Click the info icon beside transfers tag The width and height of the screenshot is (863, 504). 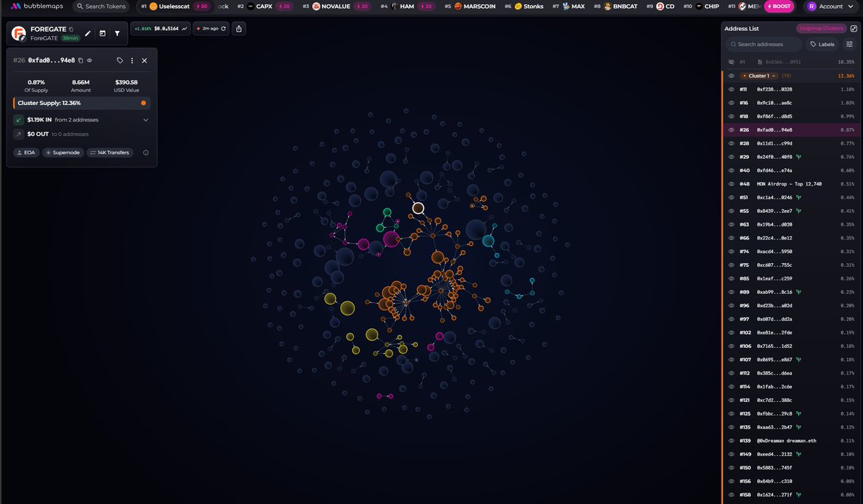click(x=146, y=152)
